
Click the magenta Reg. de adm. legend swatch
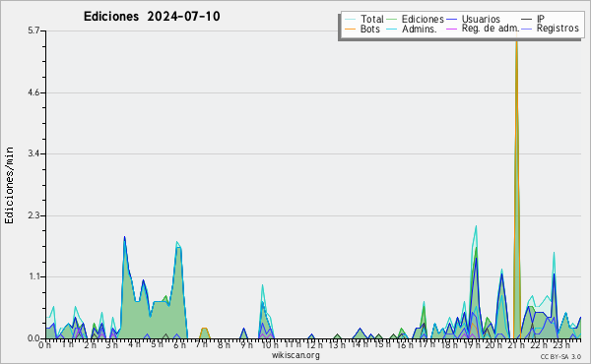[451, 29]
